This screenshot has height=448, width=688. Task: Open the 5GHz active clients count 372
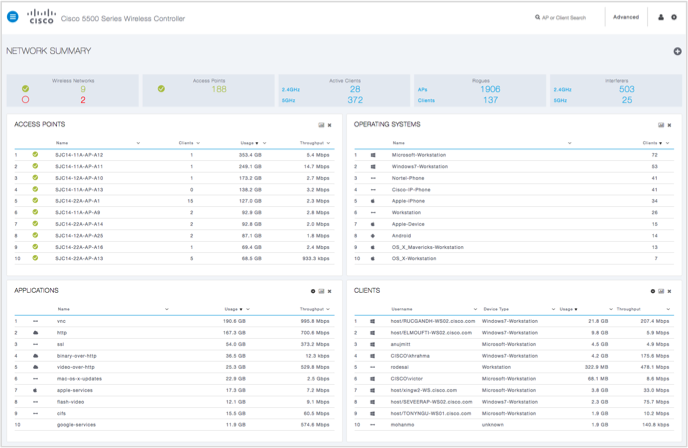coord(355,100)
